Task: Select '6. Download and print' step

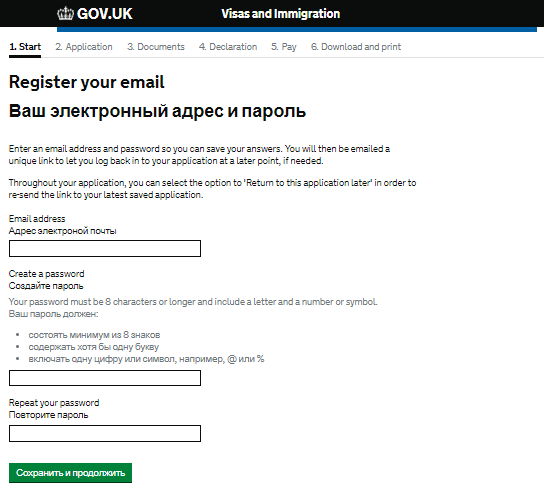Action: tap(356, 47)
